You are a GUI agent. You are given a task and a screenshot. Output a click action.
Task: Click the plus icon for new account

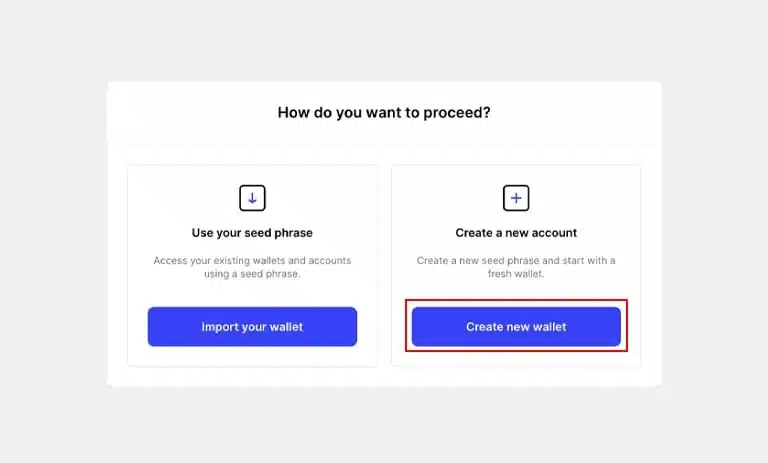[516, 198]
